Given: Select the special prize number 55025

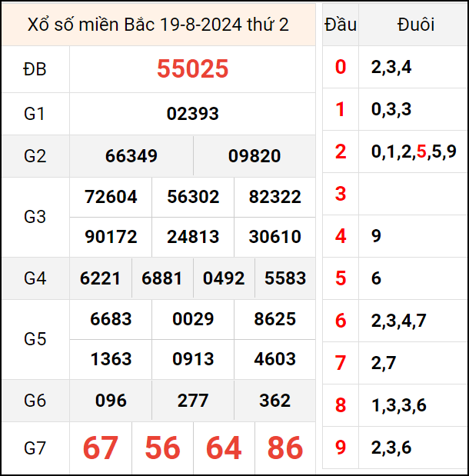Looking at the screenshot, I should (192, 69).
